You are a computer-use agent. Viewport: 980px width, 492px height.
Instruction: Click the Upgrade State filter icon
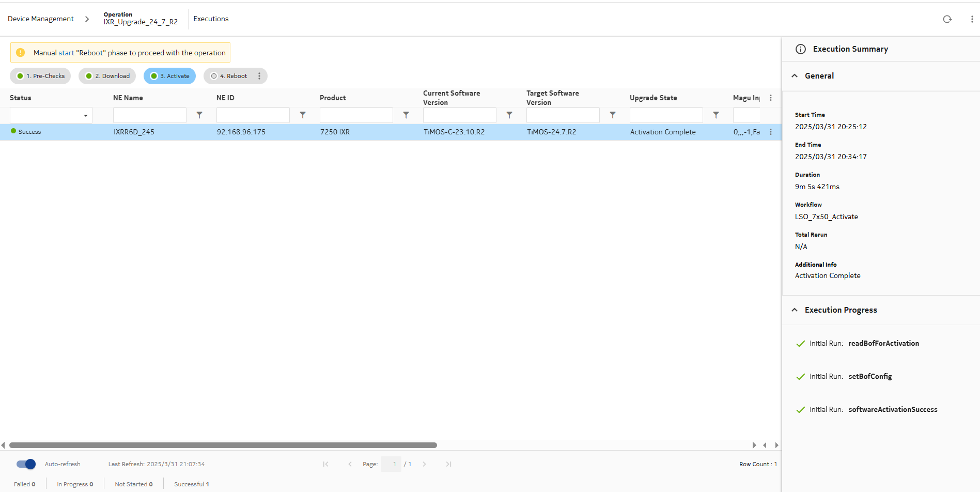click(x=716, y=115)
